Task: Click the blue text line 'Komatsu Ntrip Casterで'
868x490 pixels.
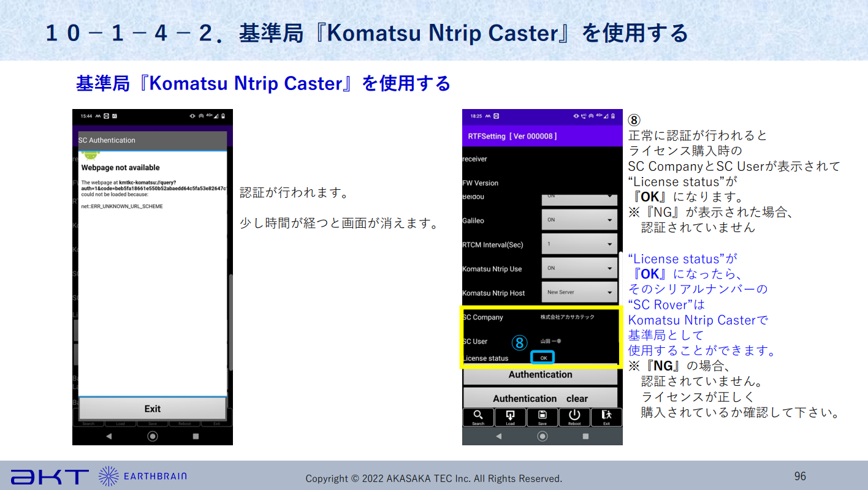Action: point(698,320)
